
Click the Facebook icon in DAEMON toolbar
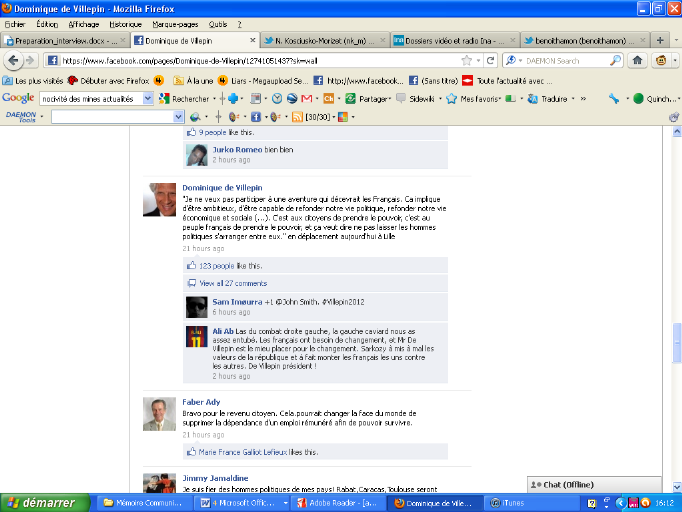coord(256,117)
